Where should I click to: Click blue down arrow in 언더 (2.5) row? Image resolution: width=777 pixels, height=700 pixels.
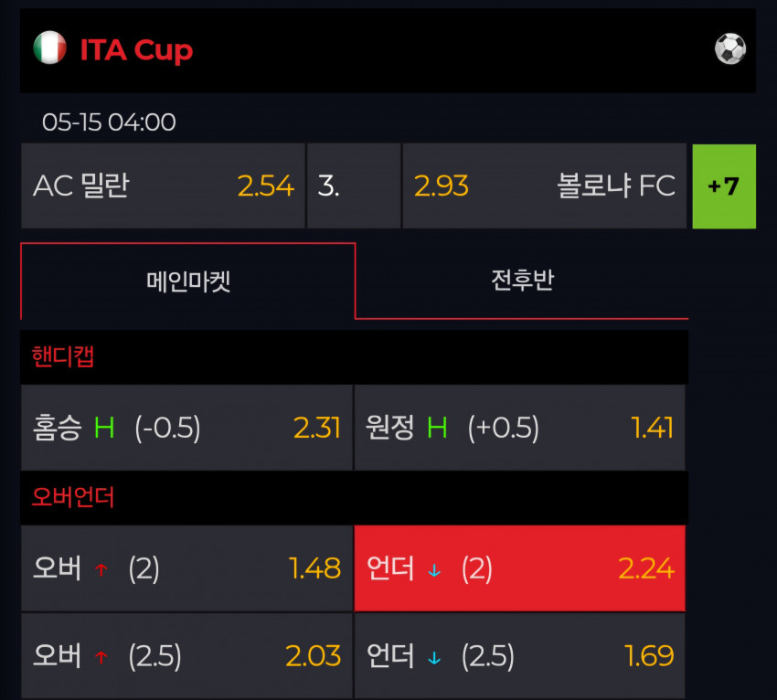click(434, 658)
